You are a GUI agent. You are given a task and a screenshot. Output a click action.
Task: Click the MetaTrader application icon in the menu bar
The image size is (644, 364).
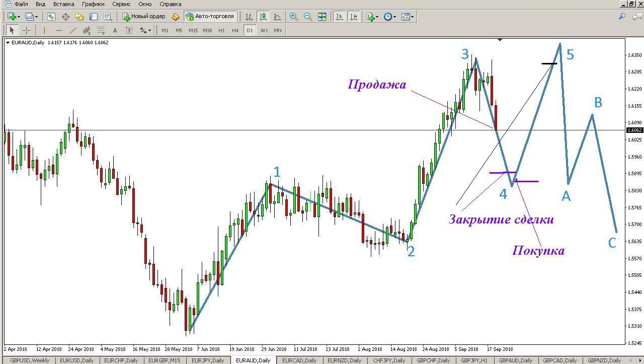click(x=8, y=4)
